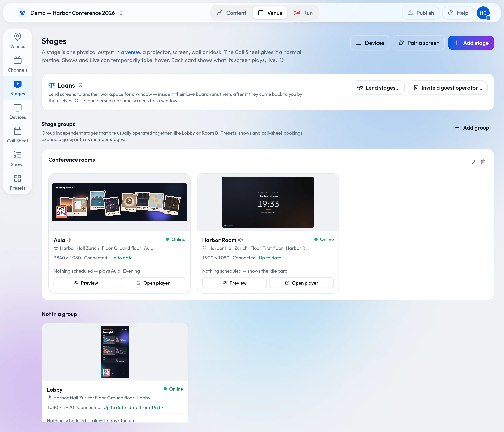Go to Channels in the sidebar
The image size is (504, 432).
(x=18, y=64)
